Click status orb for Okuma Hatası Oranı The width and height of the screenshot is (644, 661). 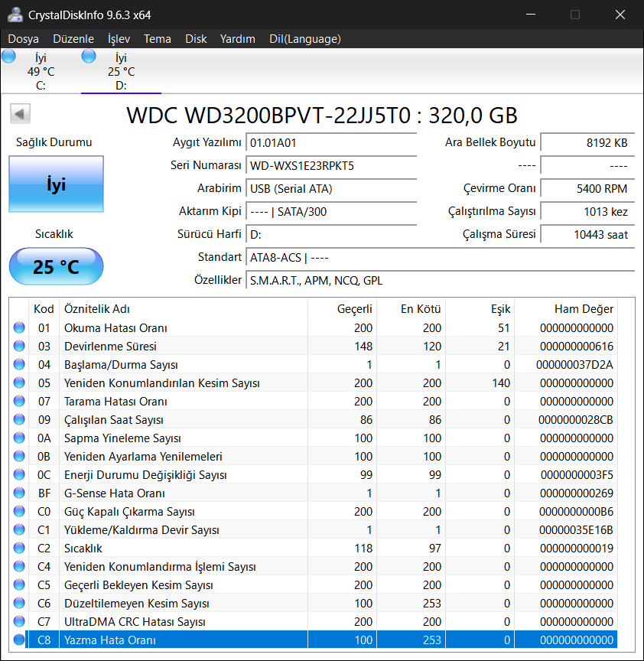[x=19, y=328]
